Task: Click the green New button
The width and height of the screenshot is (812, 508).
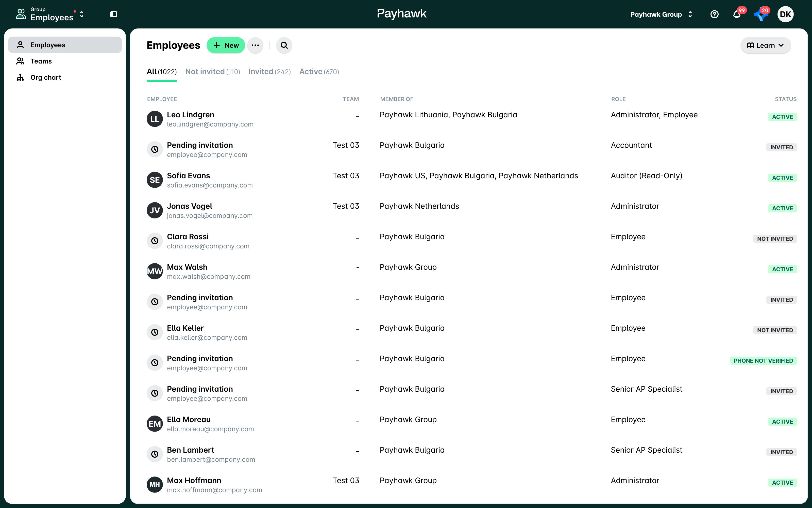Action: coord(226,45)
